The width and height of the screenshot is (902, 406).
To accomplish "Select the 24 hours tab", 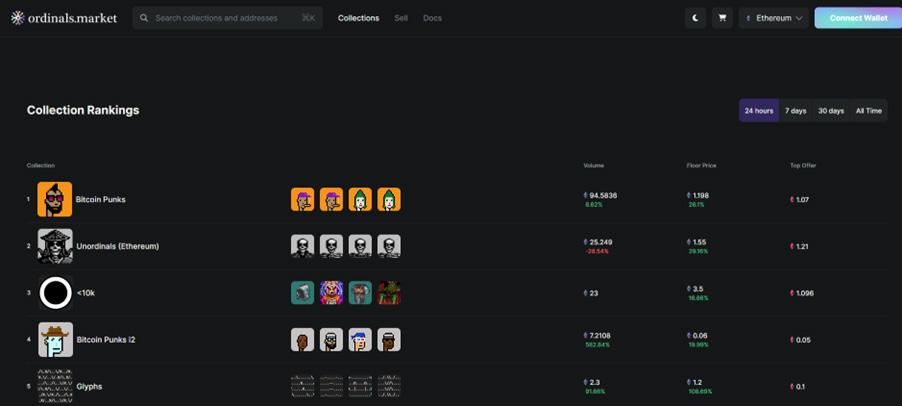I will [759, 110].
